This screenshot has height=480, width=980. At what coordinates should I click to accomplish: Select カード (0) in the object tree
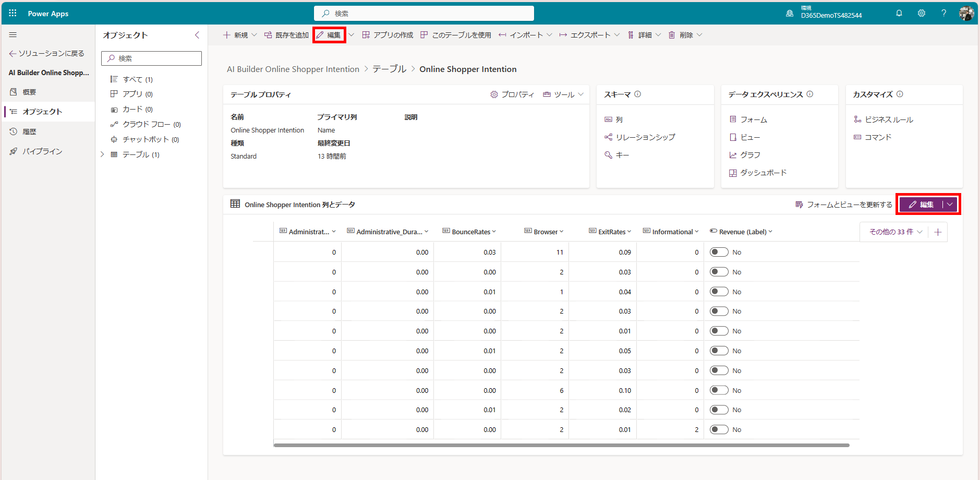131,109
